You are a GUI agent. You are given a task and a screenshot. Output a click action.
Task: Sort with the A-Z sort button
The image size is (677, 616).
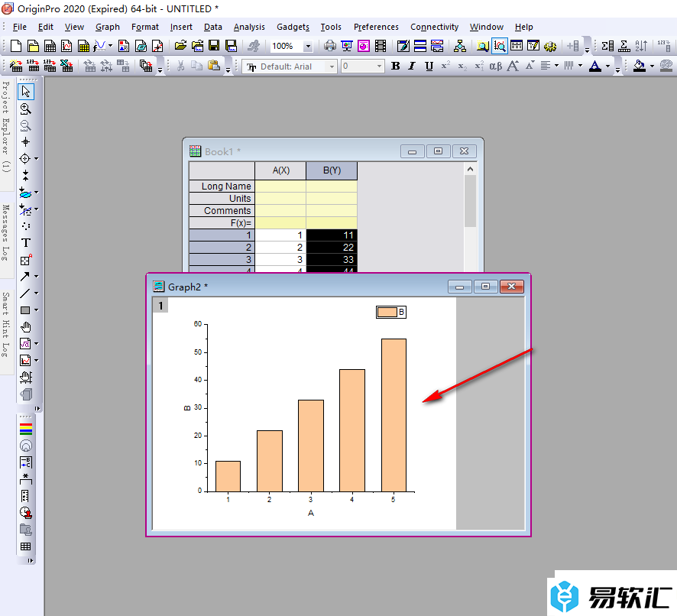pos(641,46)
